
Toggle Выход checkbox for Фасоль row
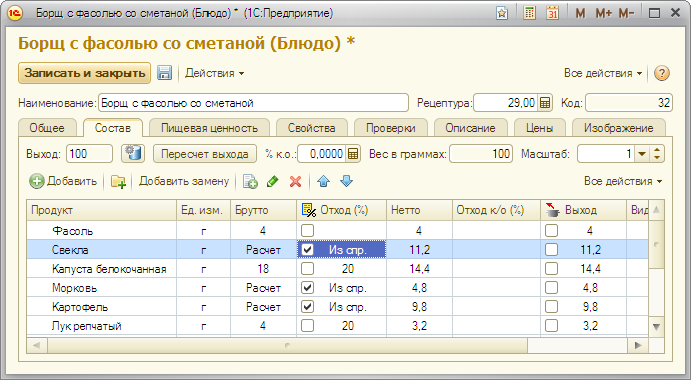point(551,230)
